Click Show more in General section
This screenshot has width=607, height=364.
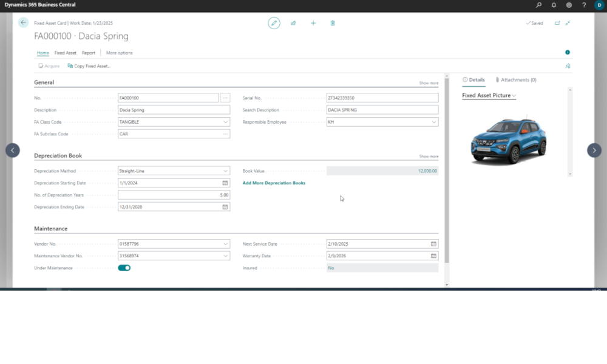coord(429,83)
